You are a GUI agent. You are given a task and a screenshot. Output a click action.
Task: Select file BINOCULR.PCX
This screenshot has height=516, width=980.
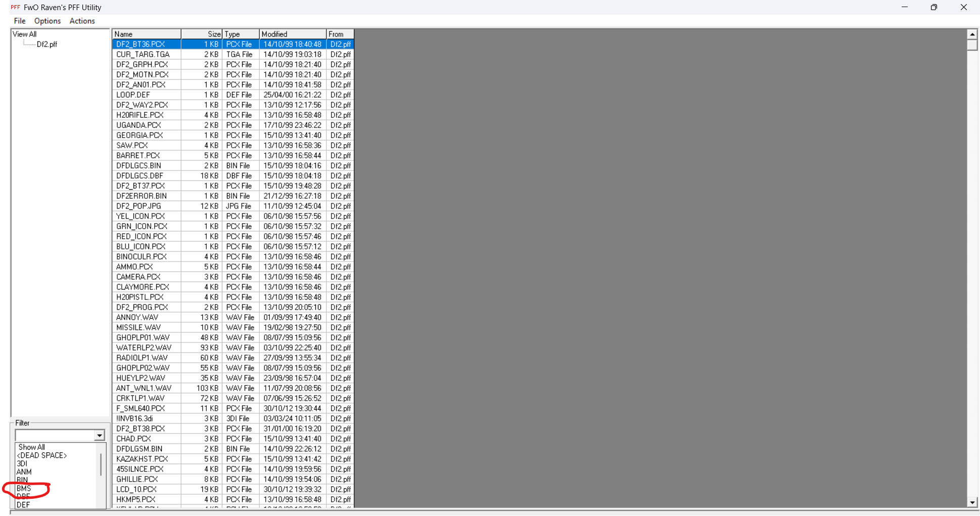pos(142,256)
